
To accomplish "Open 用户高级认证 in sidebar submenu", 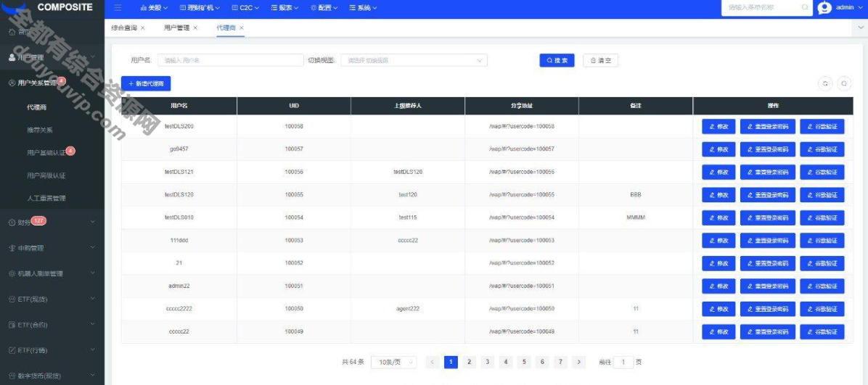I will (46, 175).
